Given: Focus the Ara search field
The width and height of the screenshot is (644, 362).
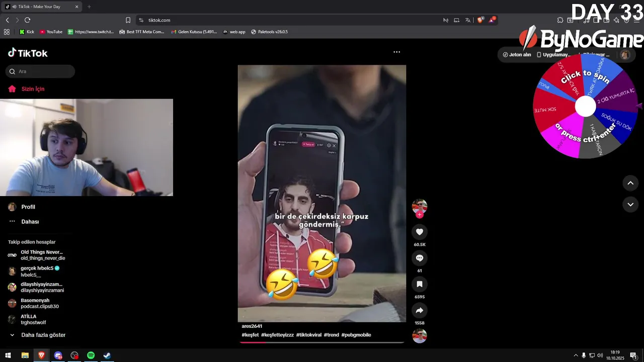Looking at the screenshot, I should tap(40, 71).
